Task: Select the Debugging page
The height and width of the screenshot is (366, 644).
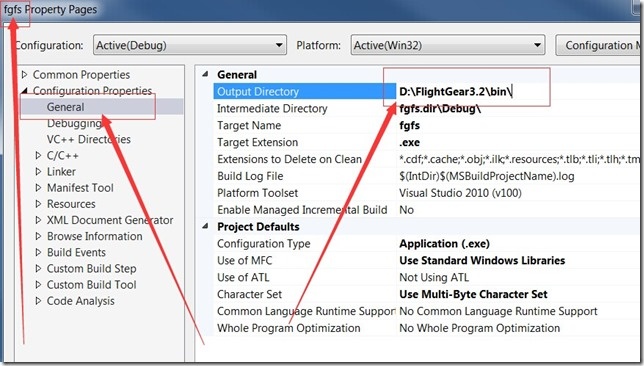Action: tap(74, 123)
